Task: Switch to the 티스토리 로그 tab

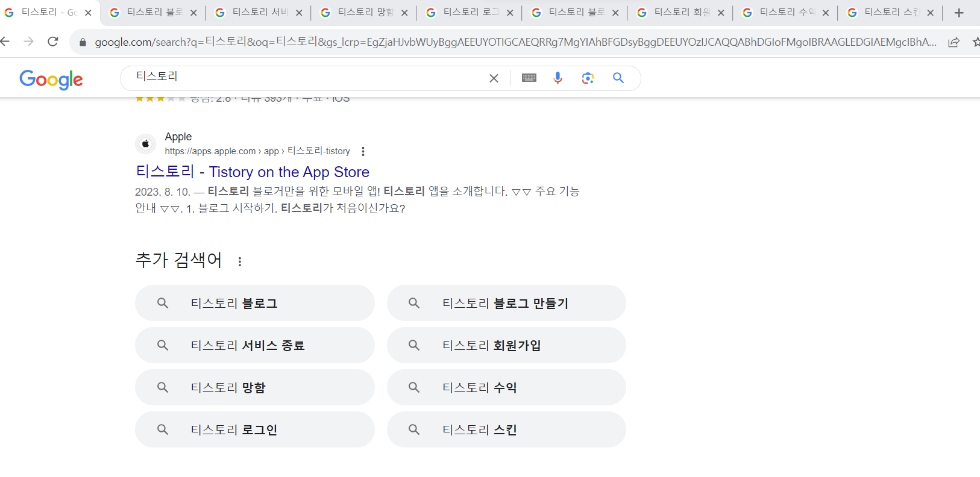Action: (x=470, y=13)
